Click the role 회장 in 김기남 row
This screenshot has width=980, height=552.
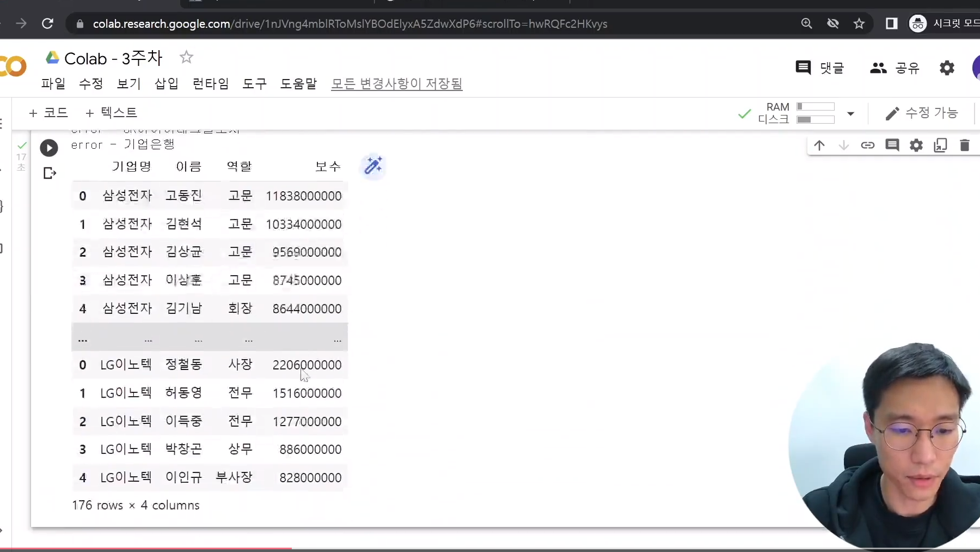[240, 308]
